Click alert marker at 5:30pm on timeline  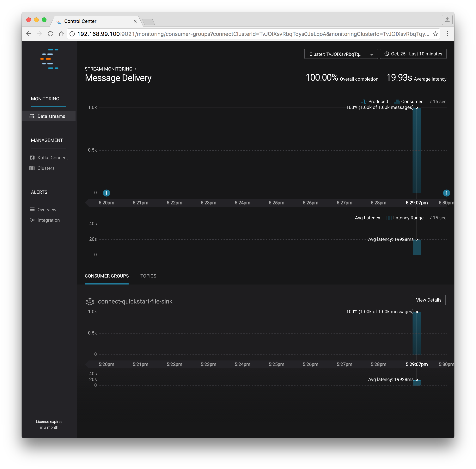[x=446, y=193]
